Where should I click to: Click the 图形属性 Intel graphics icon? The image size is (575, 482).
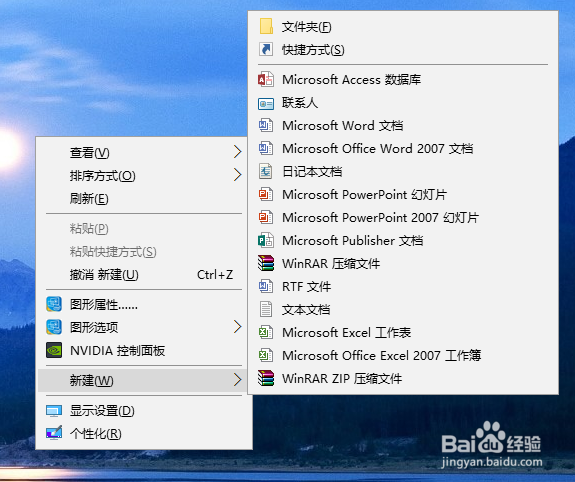point(54,304)
